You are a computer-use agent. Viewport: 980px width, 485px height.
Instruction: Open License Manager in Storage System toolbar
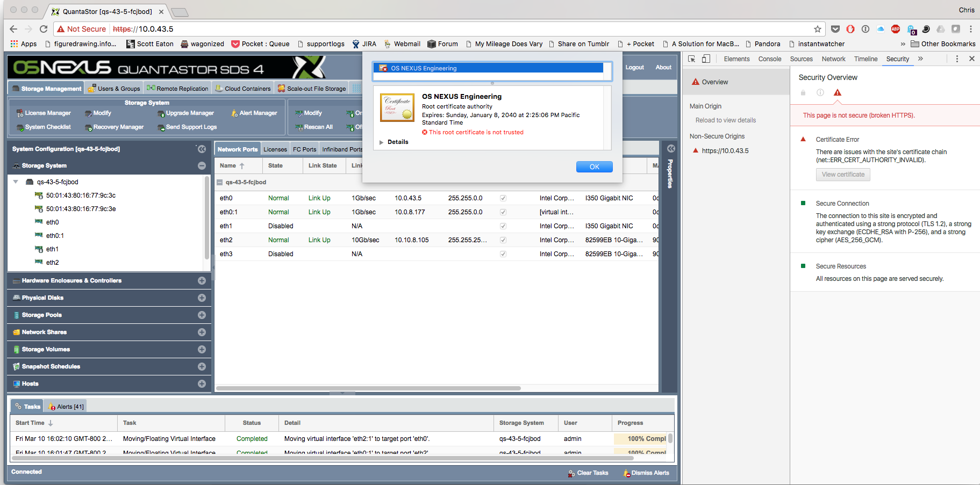click(x=44, y=113)
